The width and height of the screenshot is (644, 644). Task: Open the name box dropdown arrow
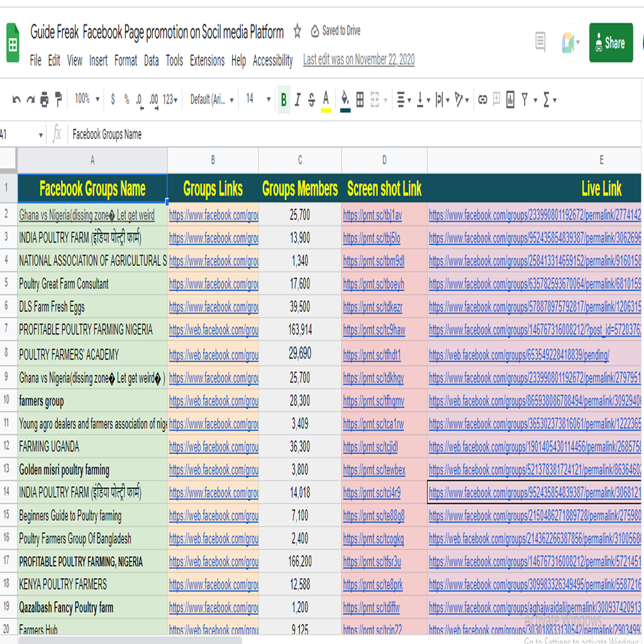tap(41, 135)
